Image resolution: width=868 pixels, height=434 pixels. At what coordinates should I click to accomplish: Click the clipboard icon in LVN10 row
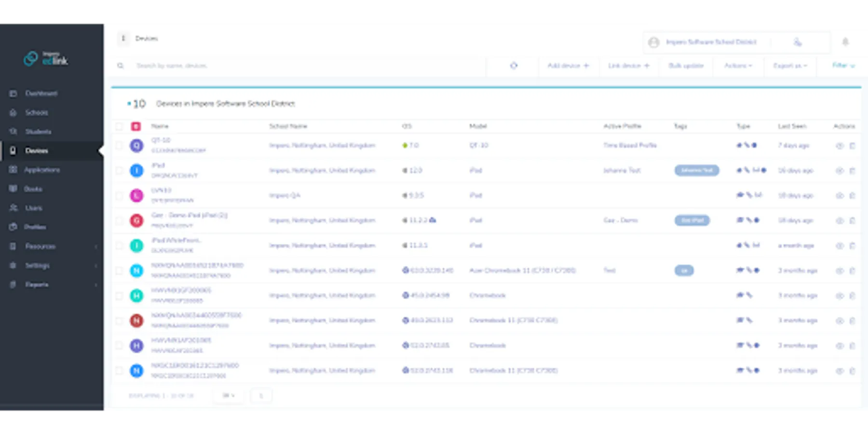tap(852, 196)
